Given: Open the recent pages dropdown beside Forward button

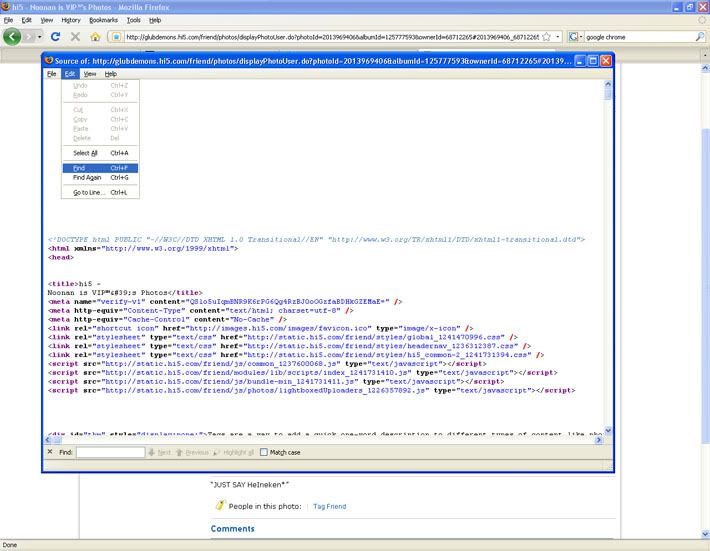Looking at the screenshot, I should coord(40,37).
